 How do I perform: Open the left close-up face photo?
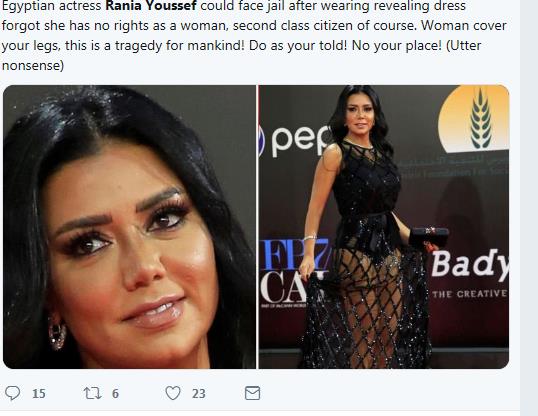point(129,227)
